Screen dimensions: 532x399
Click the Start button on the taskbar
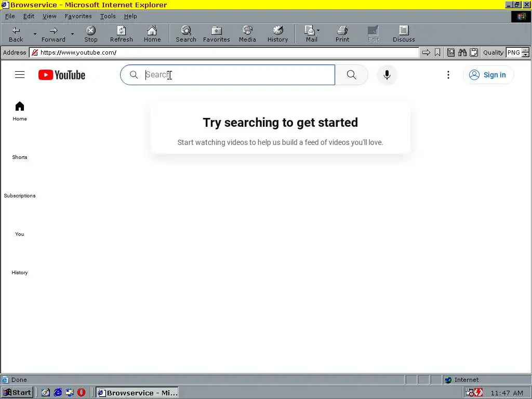point(17,393)
